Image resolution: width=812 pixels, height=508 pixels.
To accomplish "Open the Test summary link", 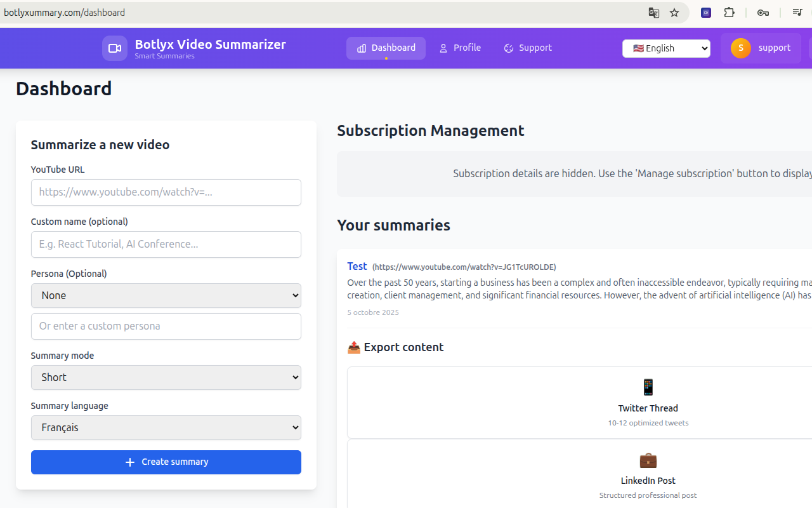I will point(357,266).
